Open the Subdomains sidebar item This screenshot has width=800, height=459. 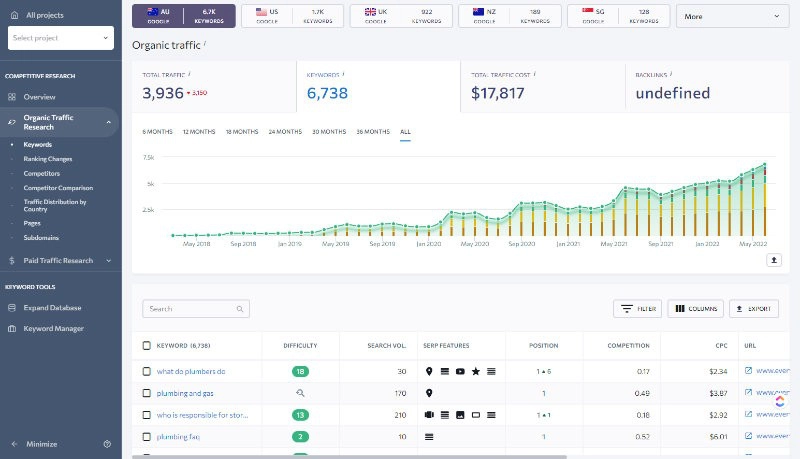[41, 238]
